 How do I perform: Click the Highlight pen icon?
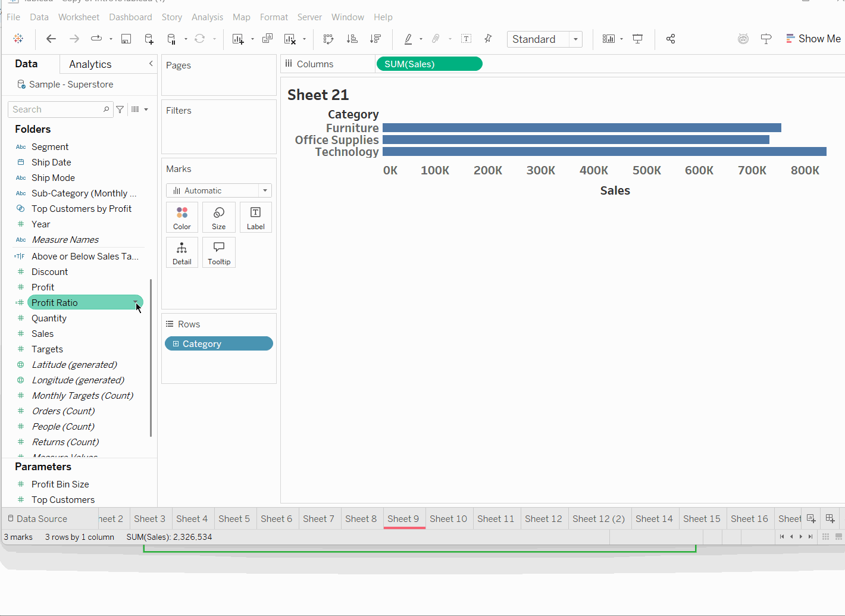(408, 39)
